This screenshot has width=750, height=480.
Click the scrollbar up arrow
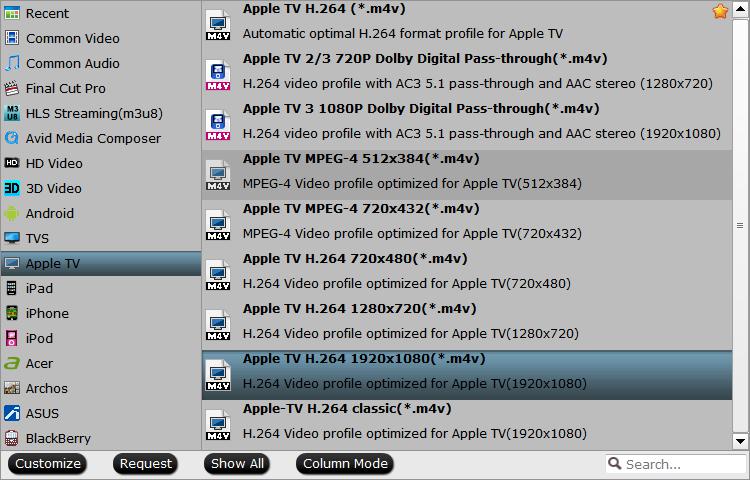click(740, 10)
